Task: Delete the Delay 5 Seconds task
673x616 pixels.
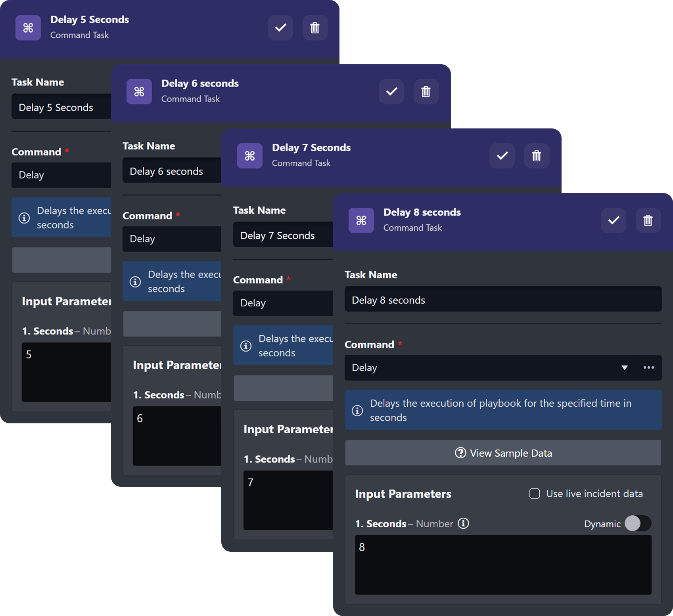Action: point(315,28)
